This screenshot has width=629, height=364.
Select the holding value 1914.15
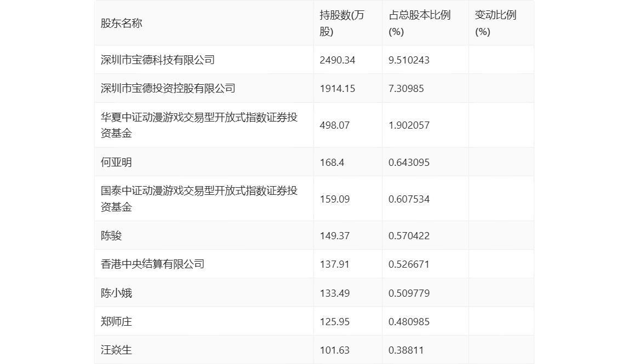(x=338, y=89)
